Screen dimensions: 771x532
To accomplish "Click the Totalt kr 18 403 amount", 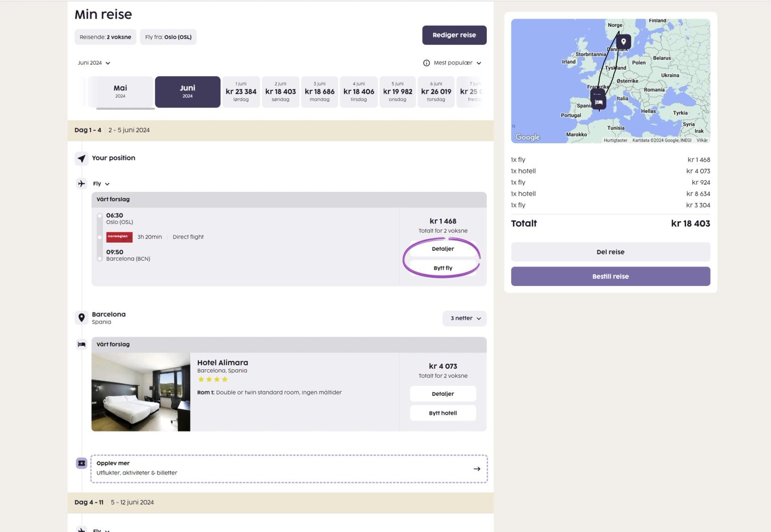I will (x=690, y=224).
